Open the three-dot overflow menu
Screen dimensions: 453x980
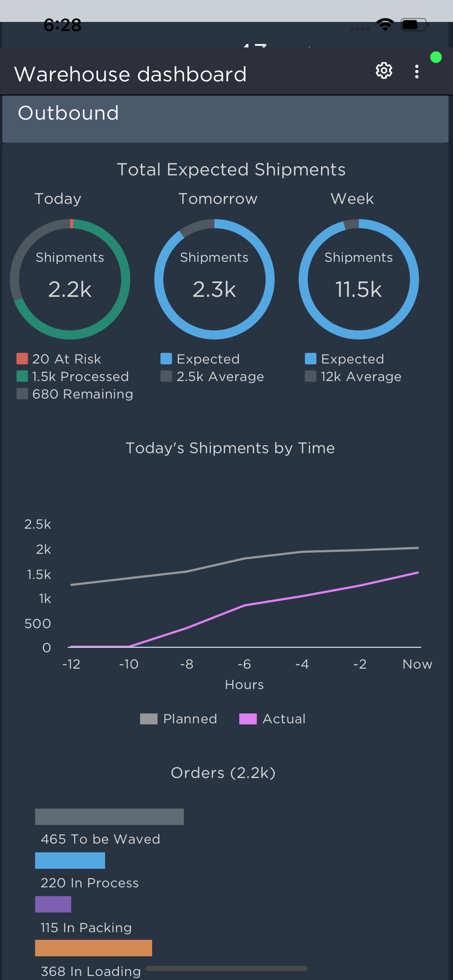[417, 72]
